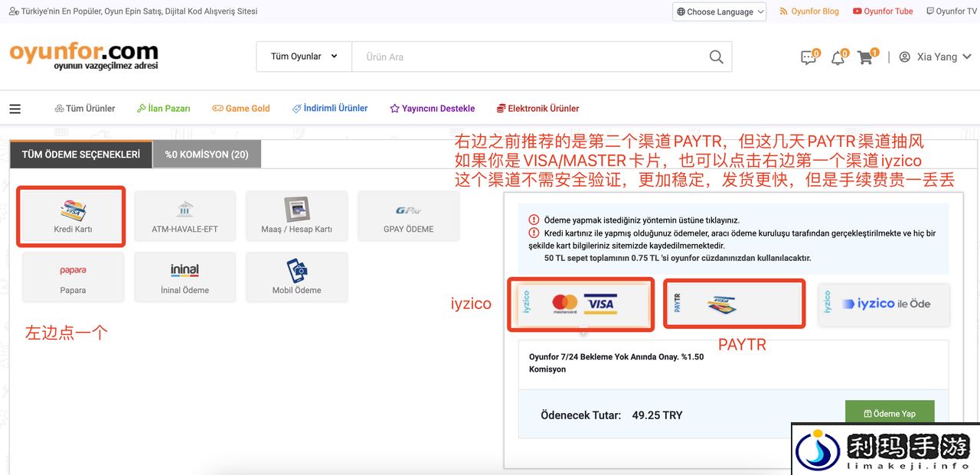980x475 pixels.
Task: Select Papara payment option
Action: coord(73,278)
